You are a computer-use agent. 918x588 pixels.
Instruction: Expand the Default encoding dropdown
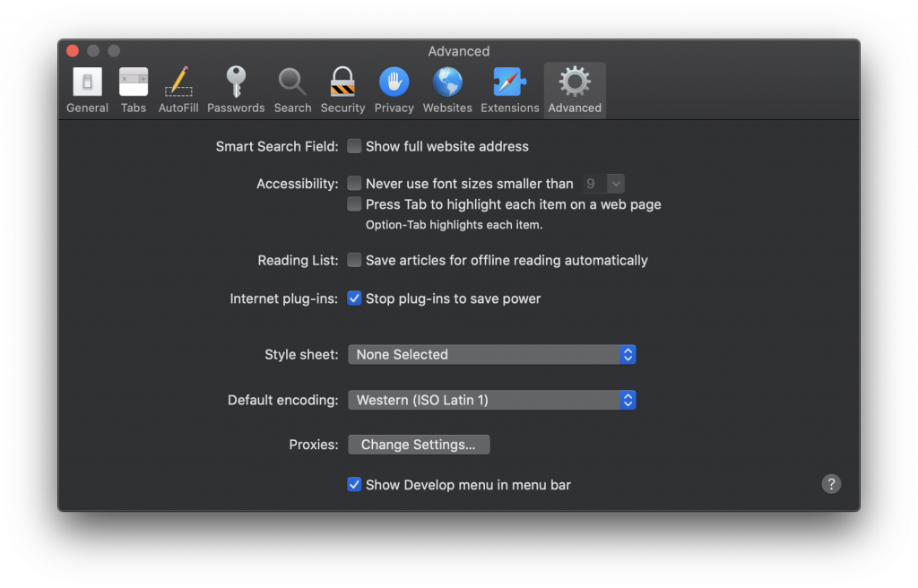pos(491,401)
